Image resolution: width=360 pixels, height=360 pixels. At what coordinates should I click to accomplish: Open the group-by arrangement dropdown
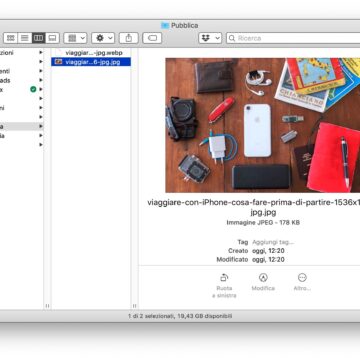tap(75, 38)
